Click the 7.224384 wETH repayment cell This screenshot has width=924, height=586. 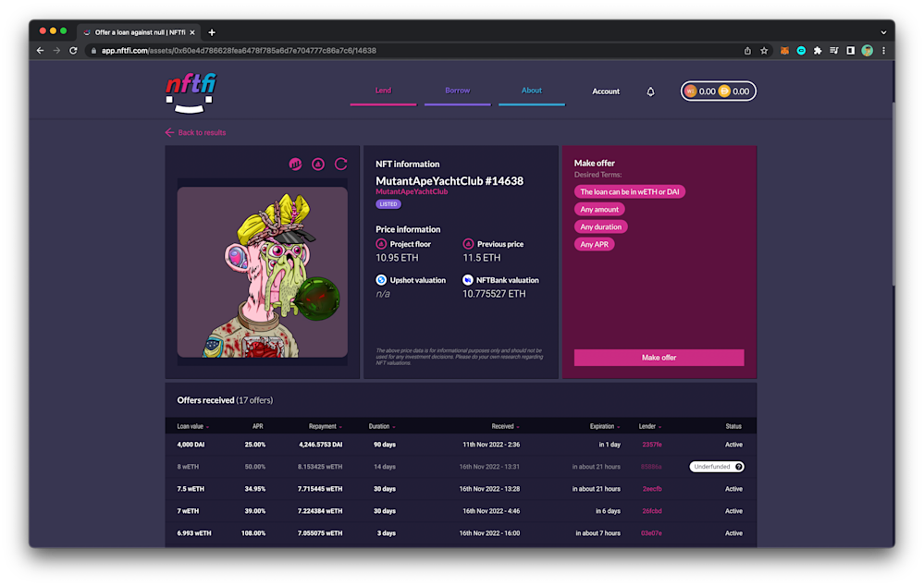point(320,511)
